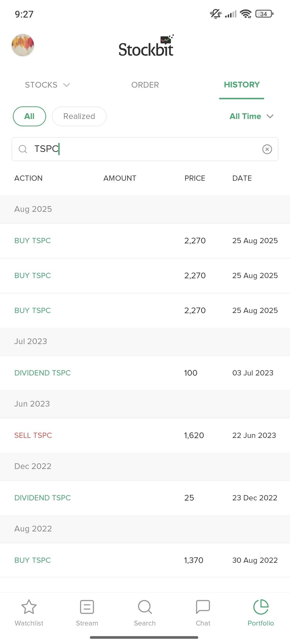This screenshot has width=290, height=644.
Task: Switch to the HISTORY tab
Action: 242,85
